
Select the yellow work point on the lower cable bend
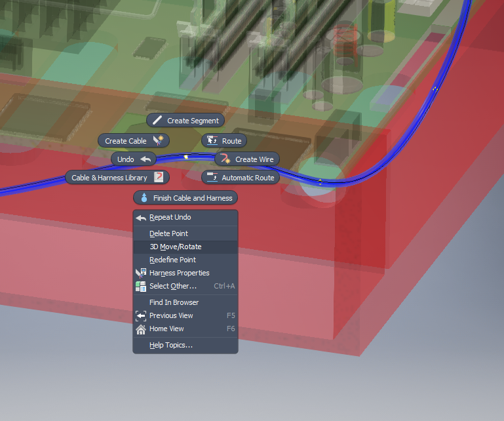pyautogui.click(x=320, y=182)
